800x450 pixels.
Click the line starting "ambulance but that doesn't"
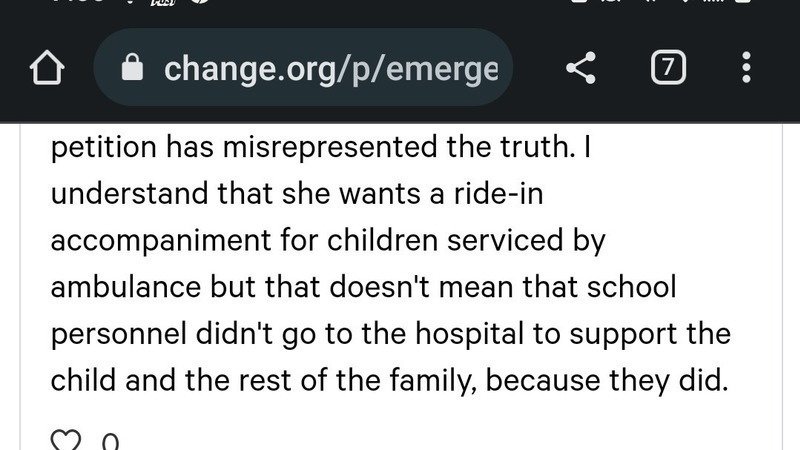[364, 288]
